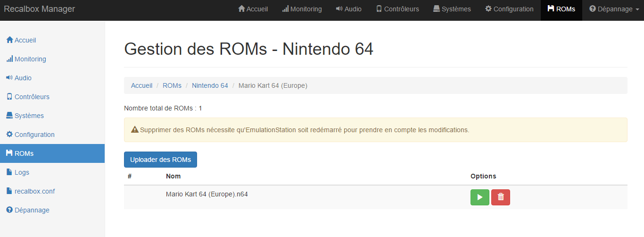Open Systèmes from the top navbar
This screenshot has height=237, width=644.
click(x=452, y=9)
